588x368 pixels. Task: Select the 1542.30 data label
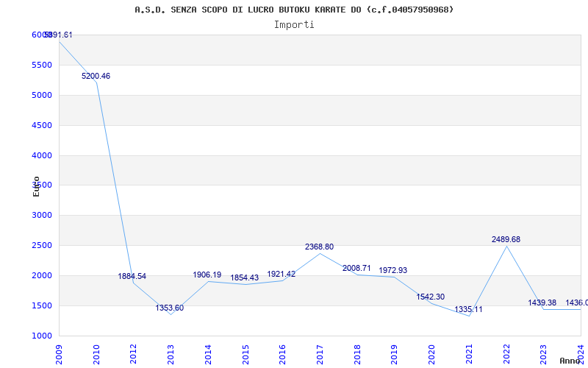[x=431, y=297]
